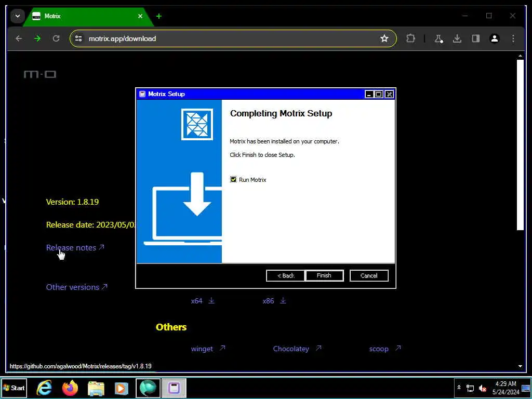Click the page scrollbar up arrow
This screenshot has height=399, width=532.
520,56
